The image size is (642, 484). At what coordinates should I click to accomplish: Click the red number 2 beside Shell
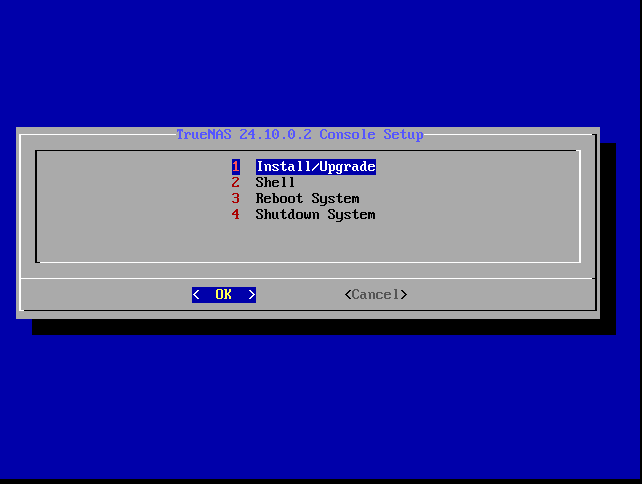[x=236, y=183]
